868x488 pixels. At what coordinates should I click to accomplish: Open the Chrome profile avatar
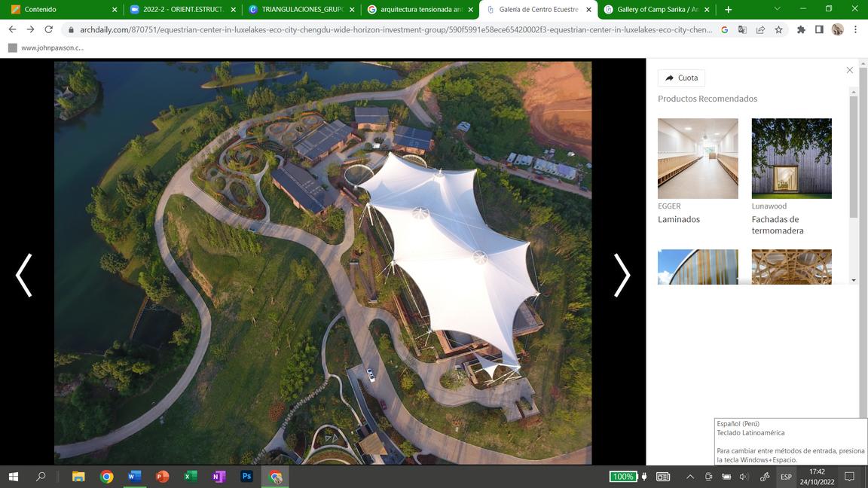pyautogui.click(x=837, y=30)
